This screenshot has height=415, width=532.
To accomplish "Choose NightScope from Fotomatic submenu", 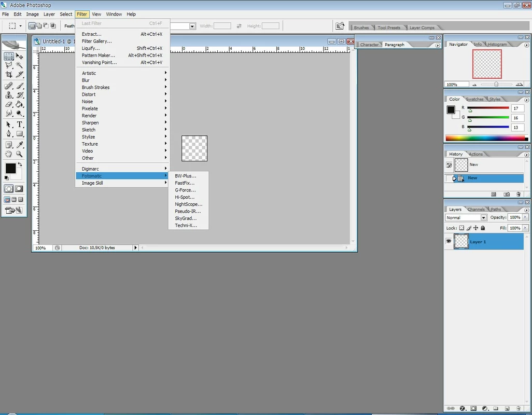I will coord(188,204).
